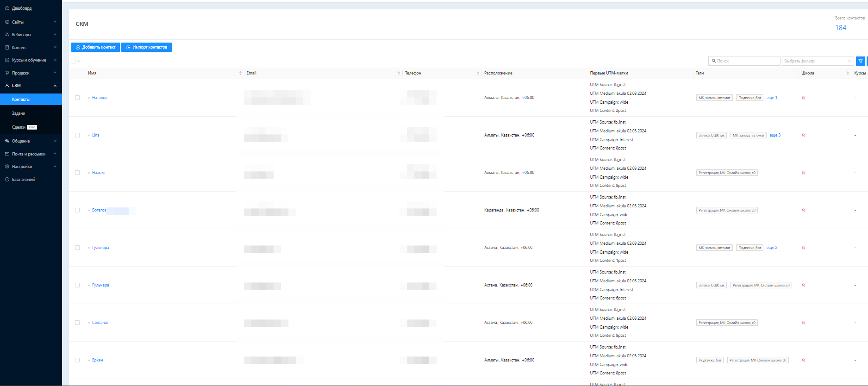The height and width of the screenshot is (386, 868).
Task: Click the База знаний icon in the sidebar
Action: click(x=7, y=180)
